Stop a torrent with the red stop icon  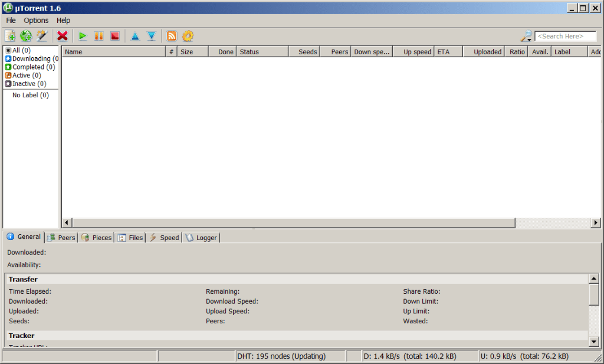coord(114,36)
